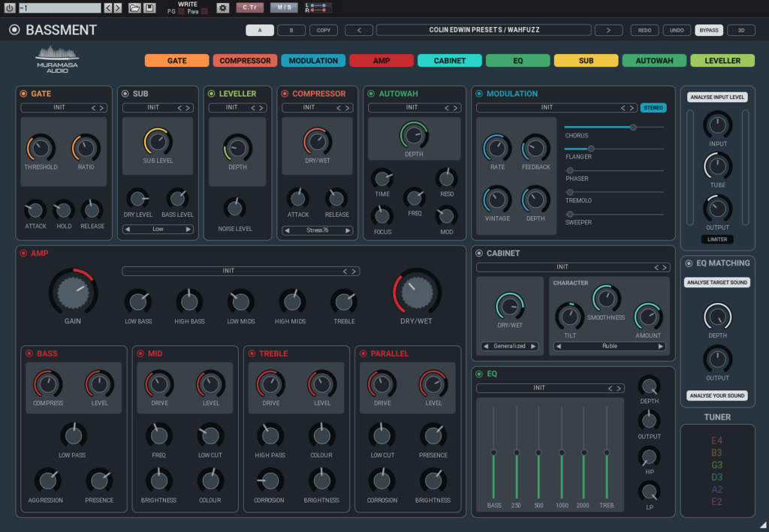Viewport: 769px width, 532px height.
Task: Click the L/R channel routing icon
Action: click(x=318, y=8)
